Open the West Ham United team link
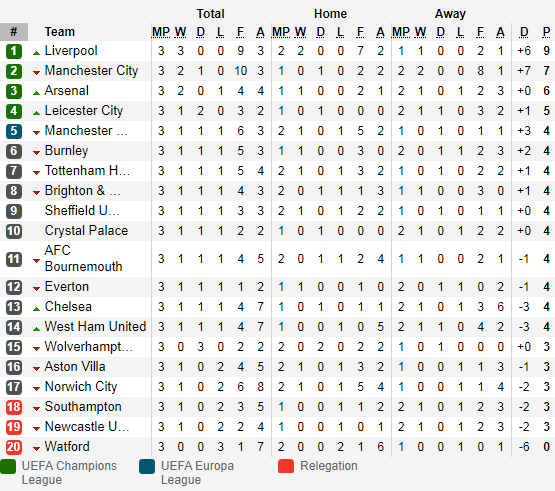The height and width of the screenshot is (491, 555). pos(95,326)
